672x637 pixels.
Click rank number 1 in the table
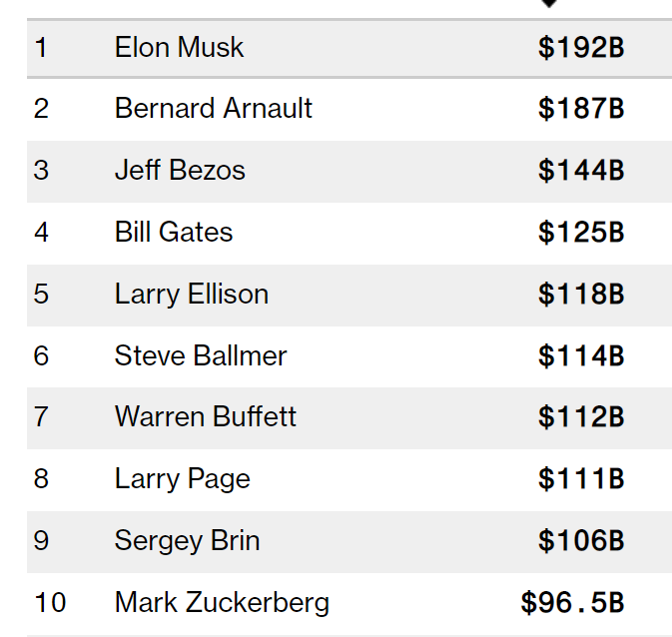tap(40, 47)
